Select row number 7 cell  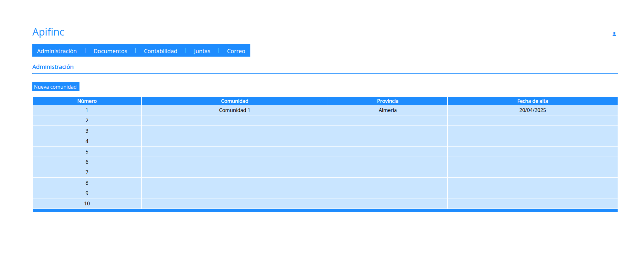87,172
